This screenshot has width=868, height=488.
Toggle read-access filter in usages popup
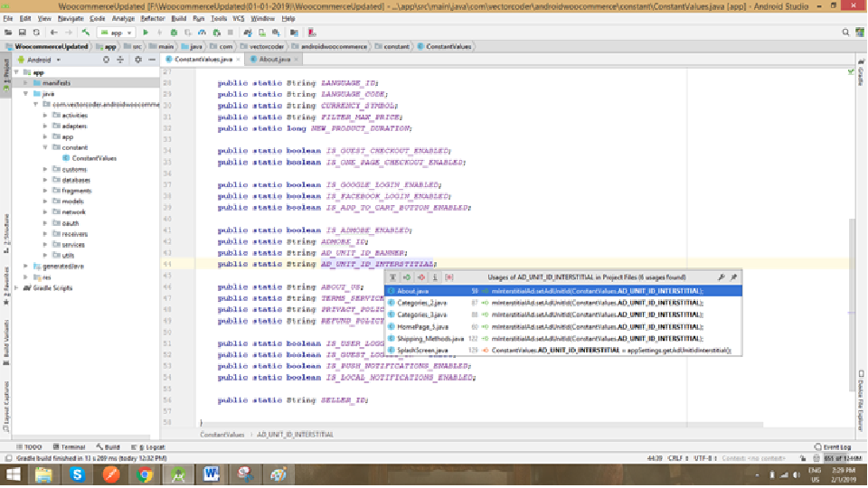407,277
